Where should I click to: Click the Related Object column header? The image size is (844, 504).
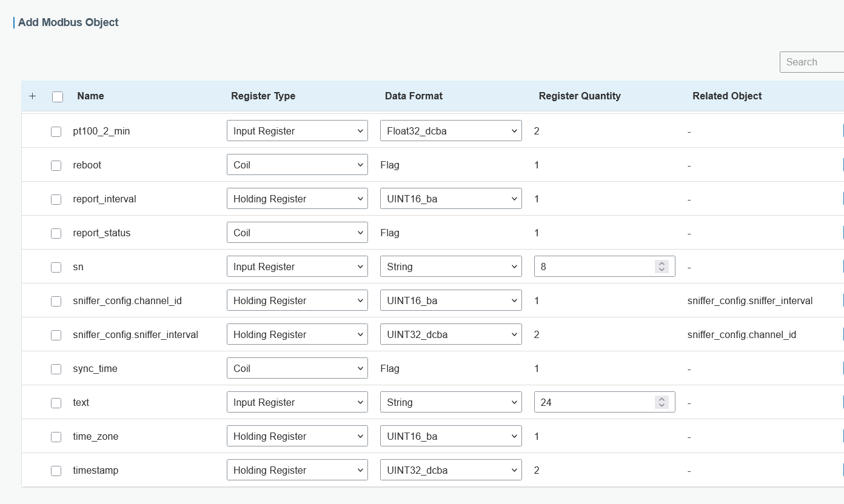[x=727, y=96]
